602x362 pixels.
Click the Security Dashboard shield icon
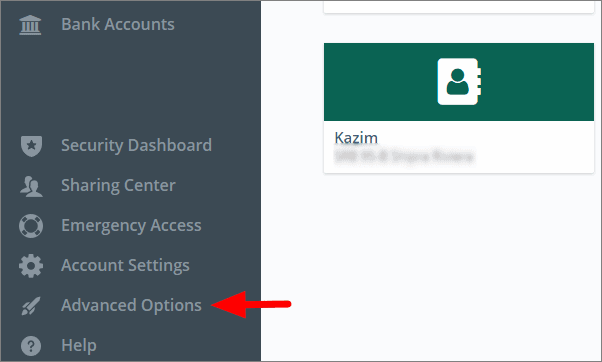pyautogui.click(x=31, y=146)
